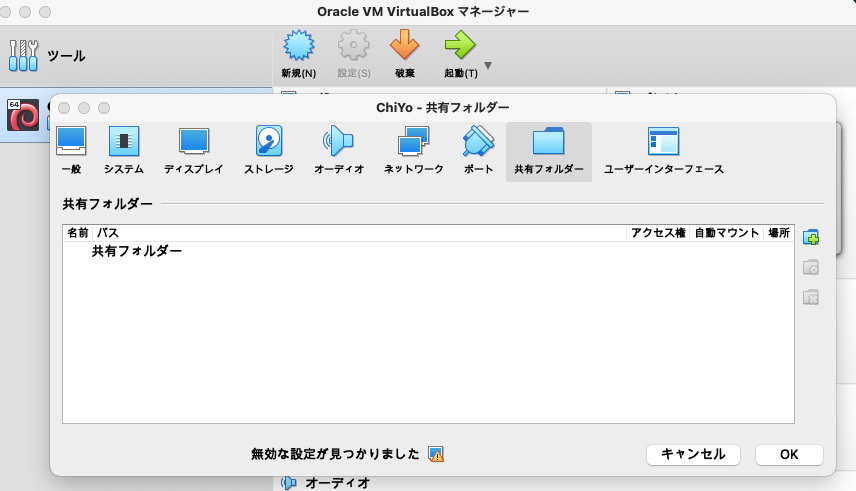Select the ポート settings tab
This screenshot has width=856, height=491.
(x=478, y=151)
